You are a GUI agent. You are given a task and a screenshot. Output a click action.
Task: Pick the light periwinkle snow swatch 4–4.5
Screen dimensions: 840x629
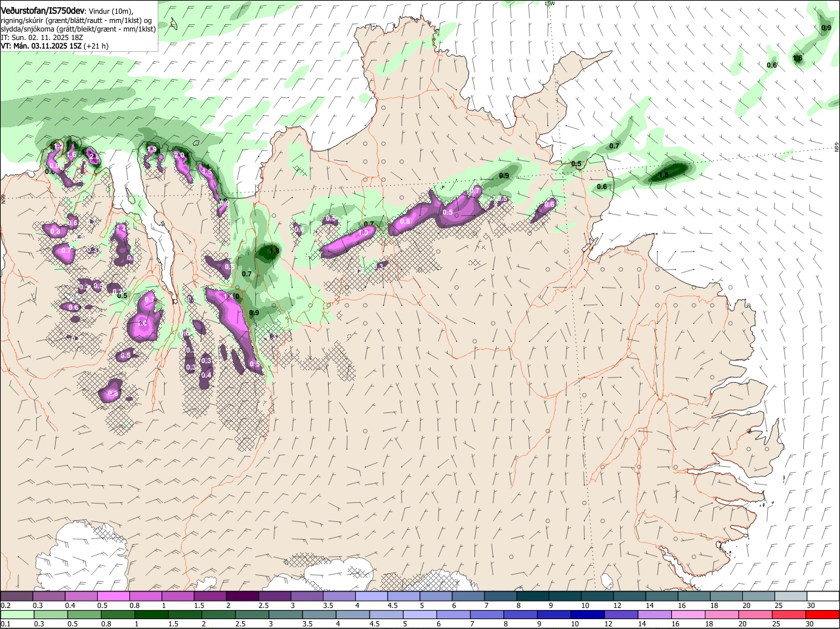click(371, 596)
